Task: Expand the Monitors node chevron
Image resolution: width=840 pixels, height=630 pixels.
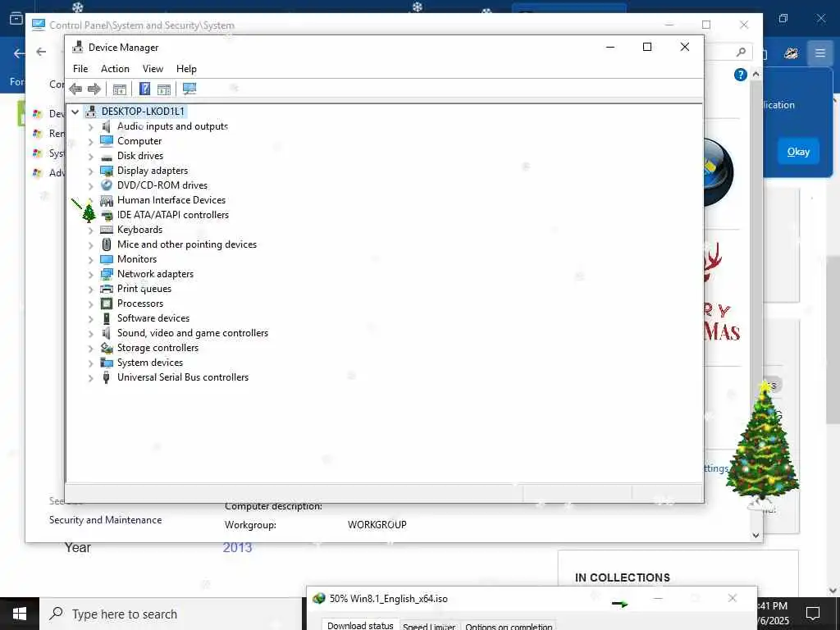Action: [90, 260]
